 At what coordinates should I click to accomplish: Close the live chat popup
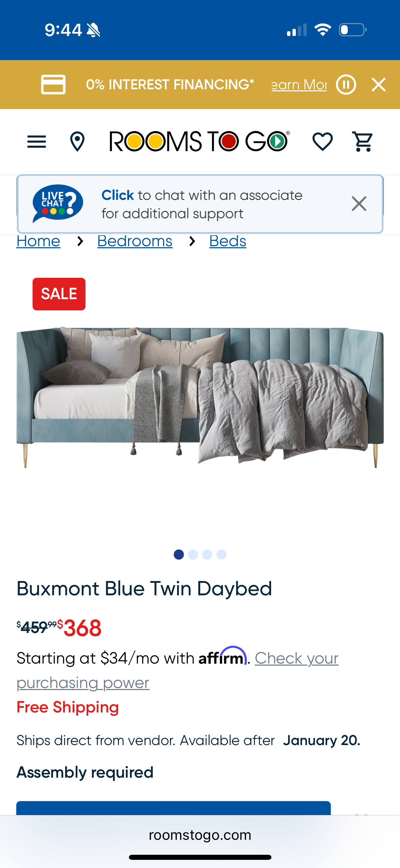coord(359,204)
